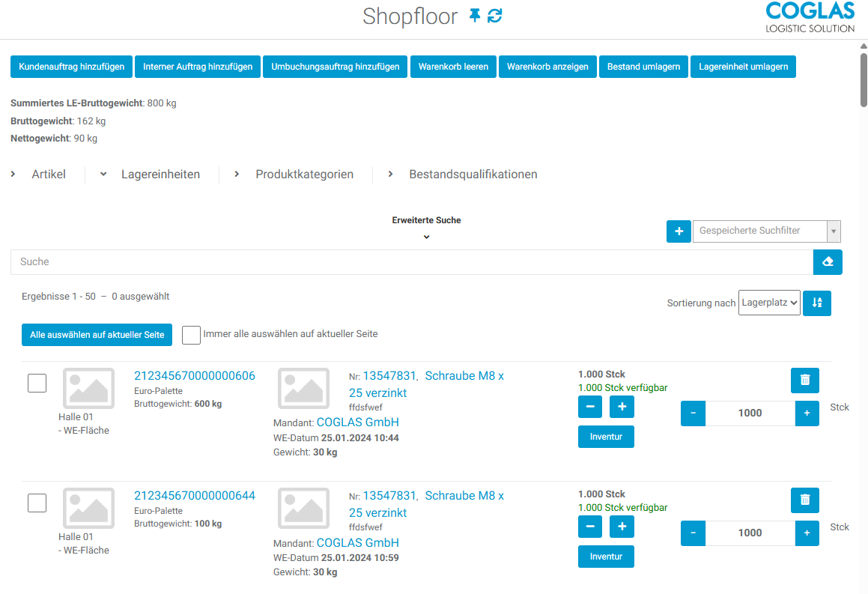Screen dimensions: 868x594
Task: Select checkbox for pallet 212345670000000644
Action: (37, 503)
